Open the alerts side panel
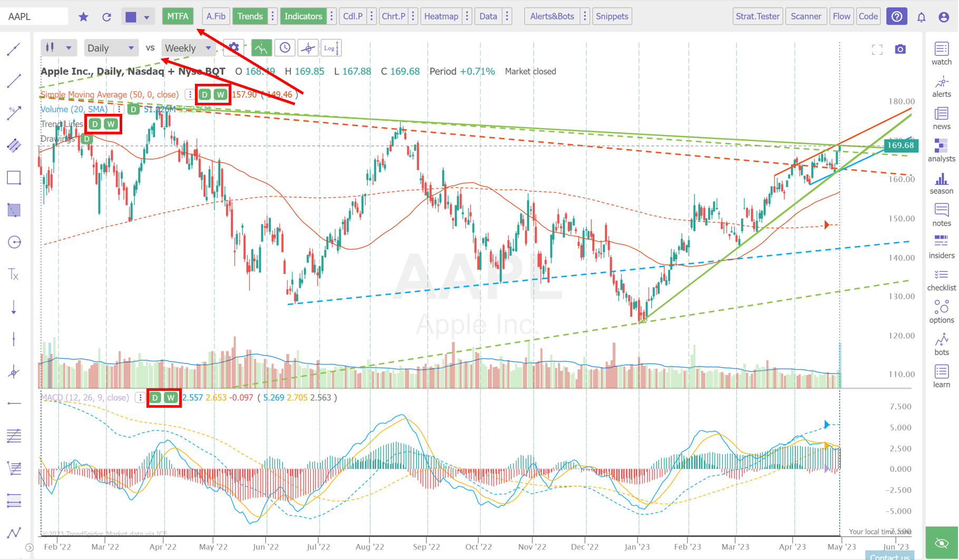 pyautogui.click(x=941, y=86)
